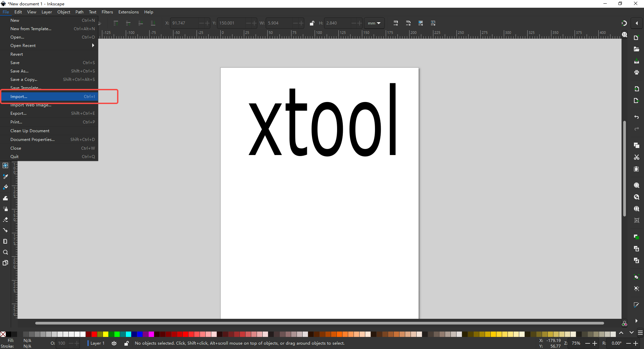The image size is (644, 349).
Task: Expand more commands bar items arrow
Action: pyautogui.click(x=636, y=321)
